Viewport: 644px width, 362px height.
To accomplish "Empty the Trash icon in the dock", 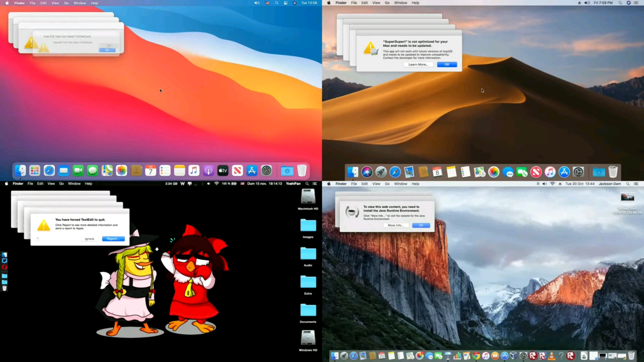I will tap(302, 171).
